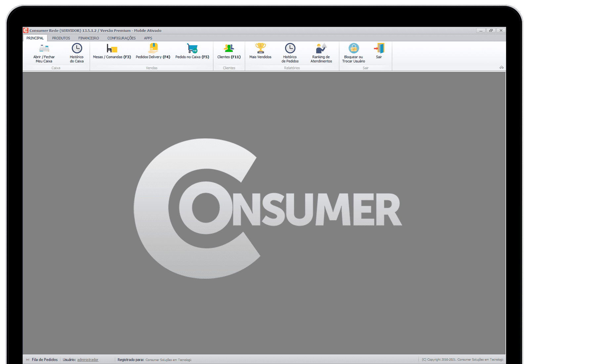Image resolution: width=595 pixels, height=364 pixels.
Task: Minimize the Consumer Rede window
Action: click(x=481, y=30)
